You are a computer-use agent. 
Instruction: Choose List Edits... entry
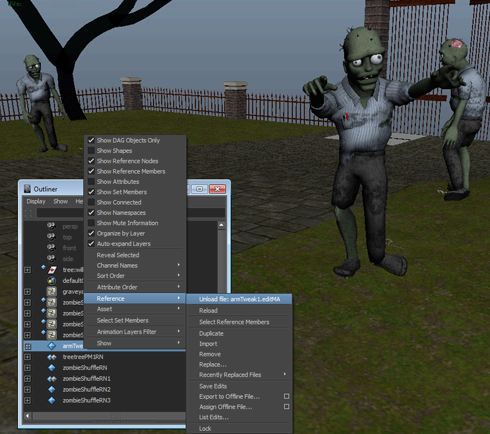[x=240, y=417]
